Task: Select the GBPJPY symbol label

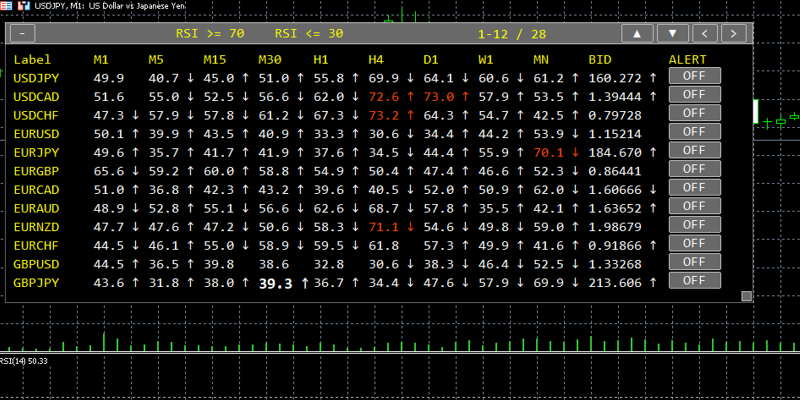Action: click(x=36, y=283)
